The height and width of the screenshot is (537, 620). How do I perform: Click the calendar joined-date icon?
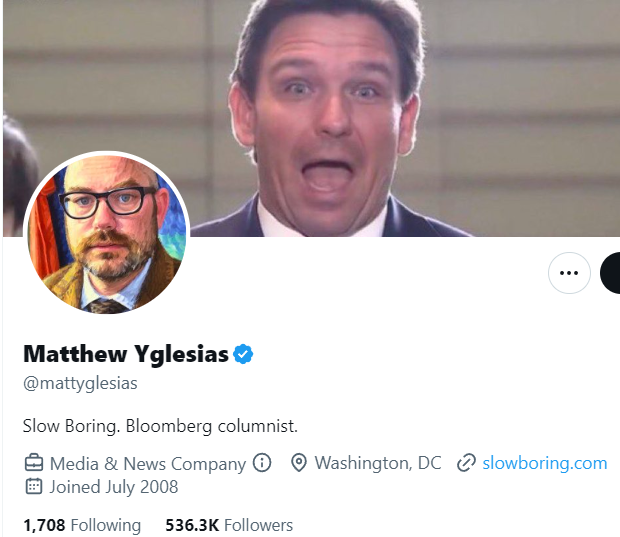tap(34, 487)
